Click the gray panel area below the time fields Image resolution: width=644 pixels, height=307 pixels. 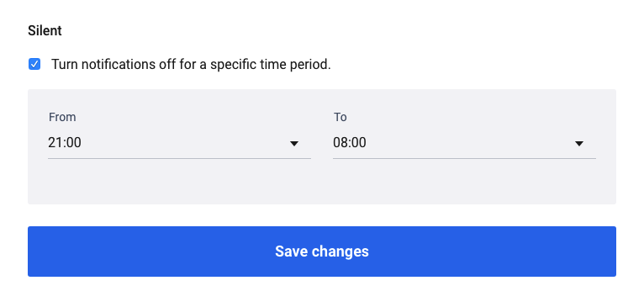pyautogui.click(x=322, y=182)
